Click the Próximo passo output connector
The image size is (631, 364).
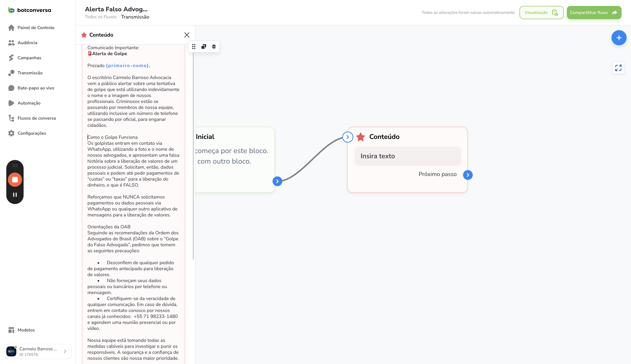point(468,175)
